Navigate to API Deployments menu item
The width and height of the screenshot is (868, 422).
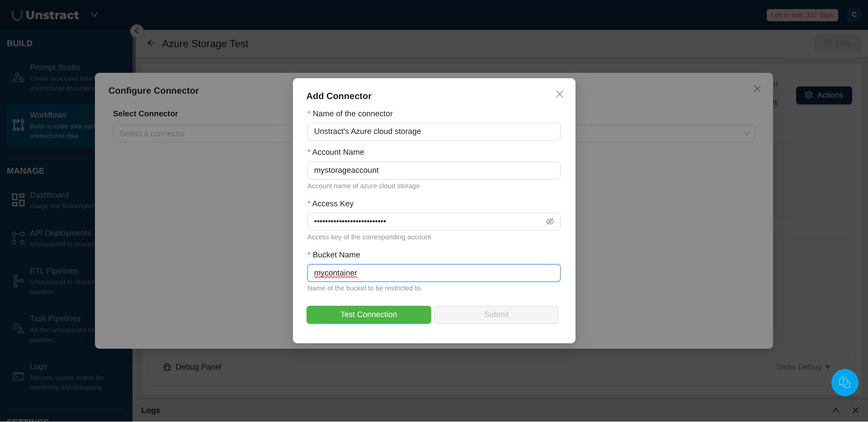coord(60,233)
